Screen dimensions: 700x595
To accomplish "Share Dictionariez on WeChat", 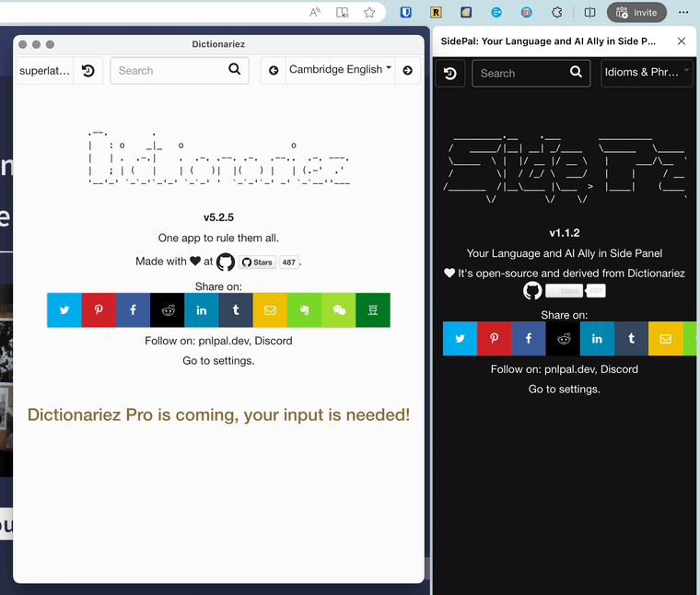I will [339, 310].
